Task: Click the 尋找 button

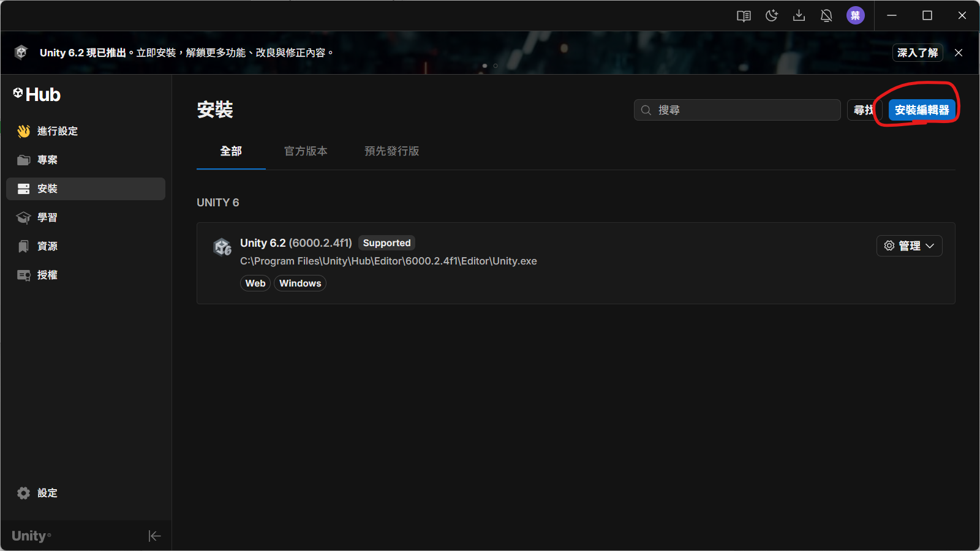Action: coord(864,110)
